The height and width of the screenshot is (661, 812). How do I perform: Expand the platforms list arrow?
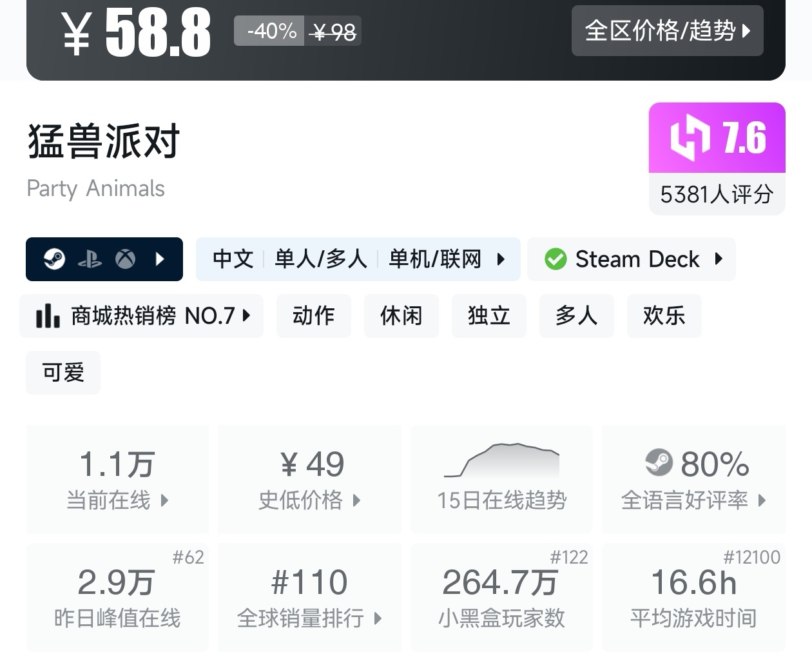point(160,259)
